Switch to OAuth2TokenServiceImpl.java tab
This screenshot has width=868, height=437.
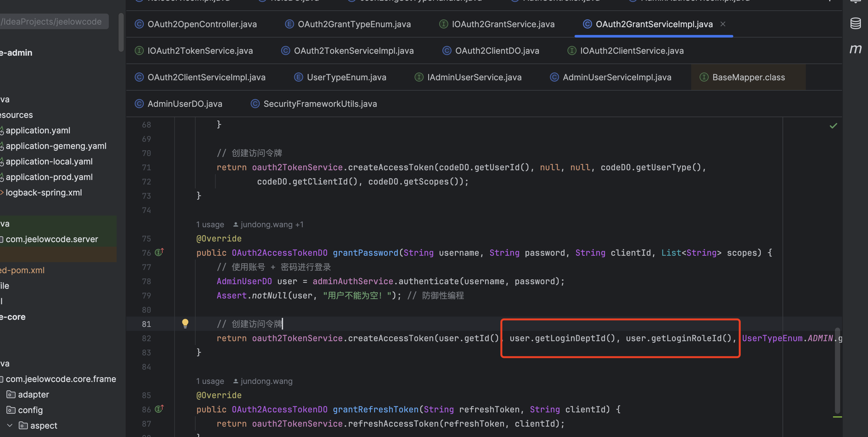click(x=353, y=50)
